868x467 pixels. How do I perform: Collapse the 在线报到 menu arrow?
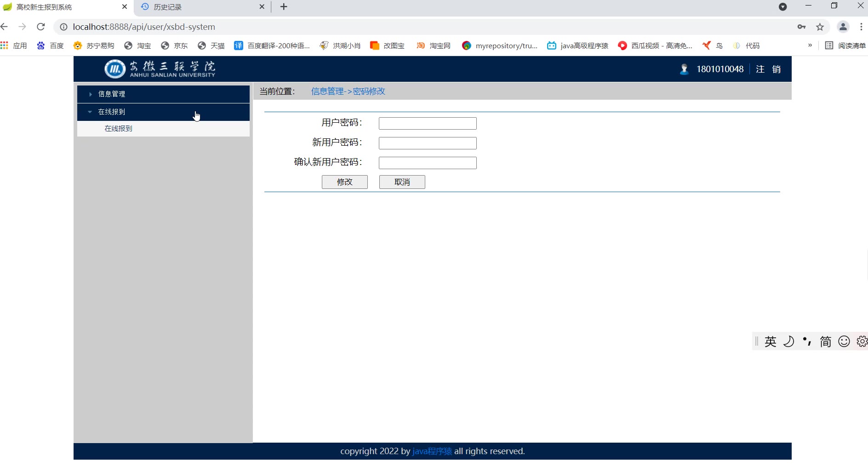click(90, 112)
